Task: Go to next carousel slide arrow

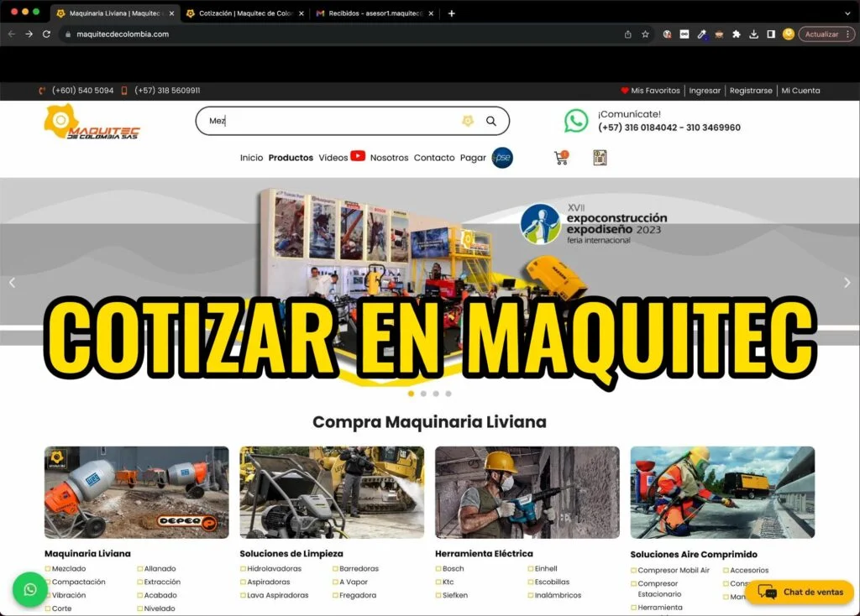Action: pos(847,283)
